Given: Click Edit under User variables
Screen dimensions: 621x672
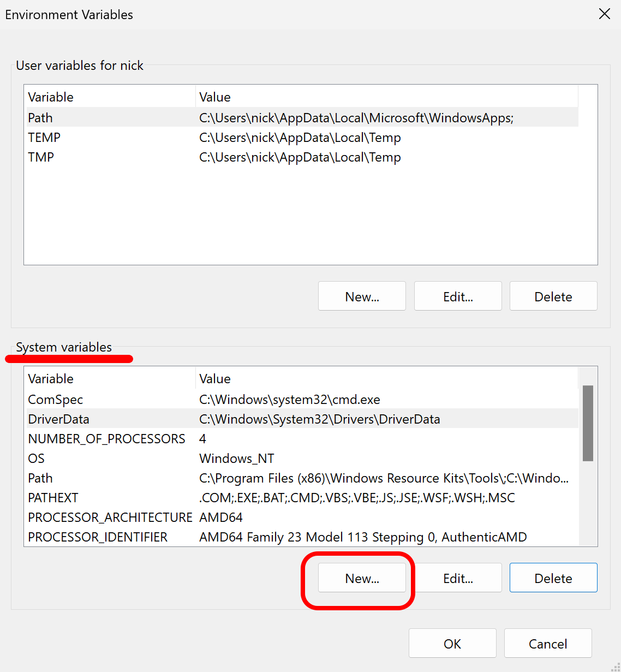Looking at the screenshot, I should (x=458, y=296).
